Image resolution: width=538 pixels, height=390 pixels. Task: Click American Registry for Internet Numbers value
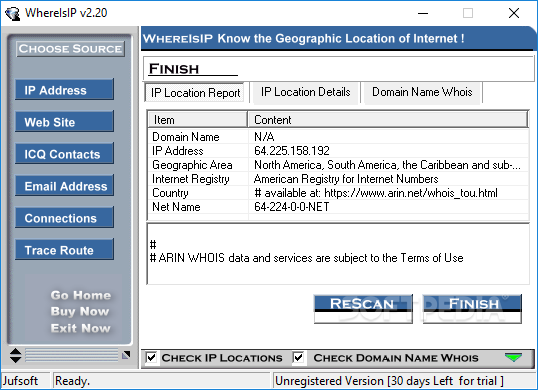346,179
